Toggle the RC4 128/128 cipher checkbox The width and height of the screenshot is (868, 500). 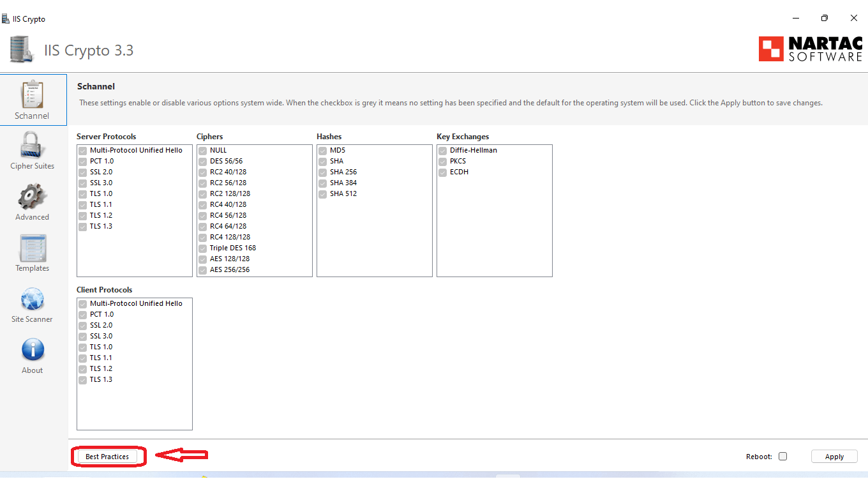(202, 238)
